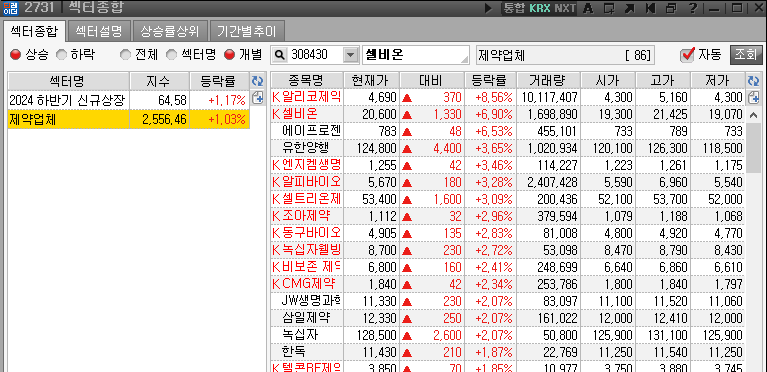Select the 전체 radio button

125,55
